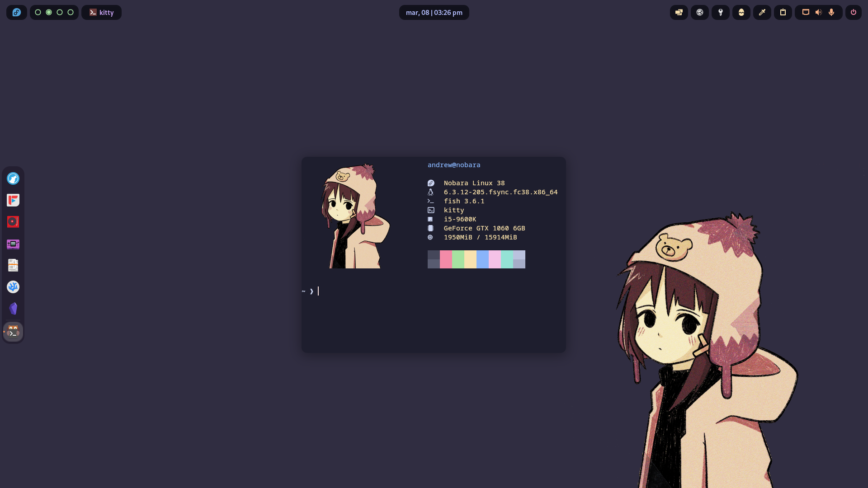
Task: Click the egg icon in top bar
Action: point(741,13)
